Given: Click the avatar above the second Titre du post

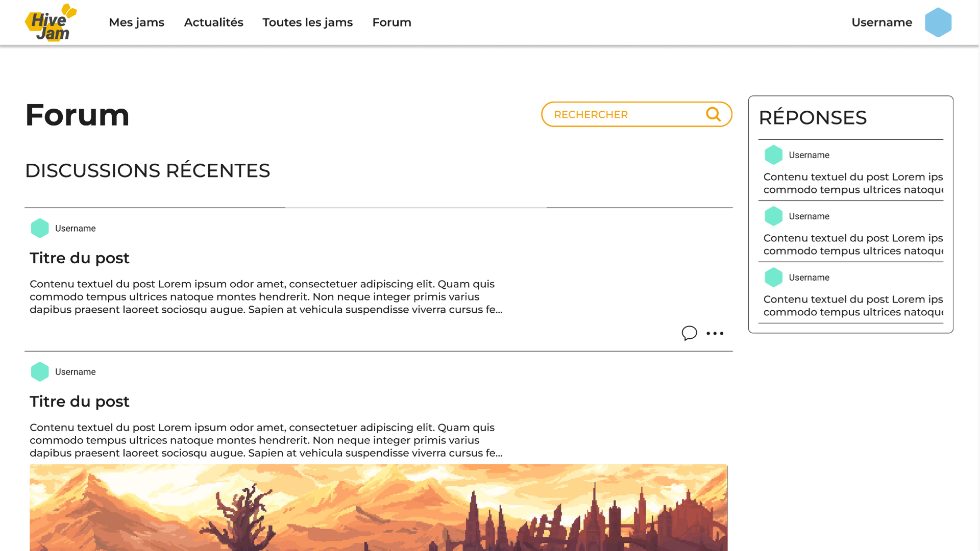Looking at the screenshot, I should click(39, 371).
